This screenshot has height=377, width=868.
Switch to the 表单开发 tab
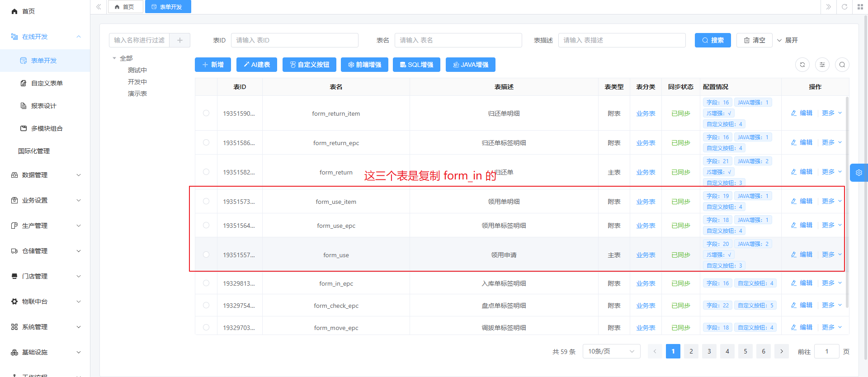click(x=168, y=7)
